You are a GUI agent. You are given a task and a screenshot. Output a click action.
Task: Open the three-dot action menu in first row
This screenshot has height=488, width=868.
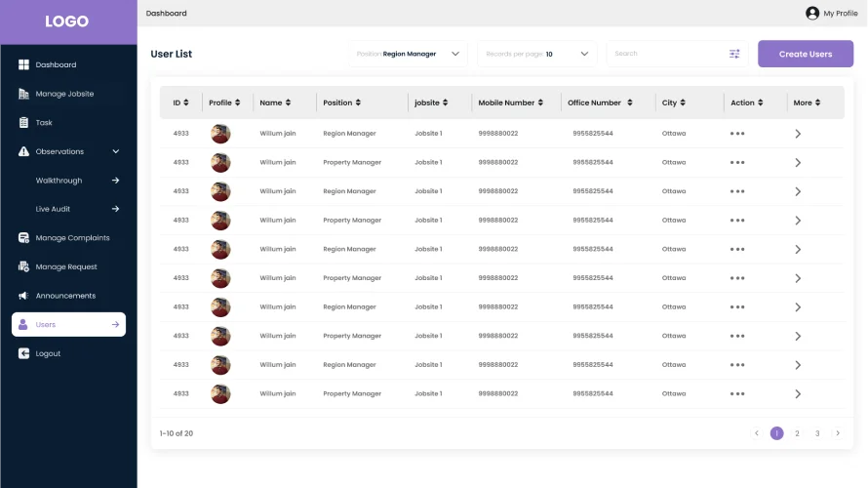[x=737, y=134]
